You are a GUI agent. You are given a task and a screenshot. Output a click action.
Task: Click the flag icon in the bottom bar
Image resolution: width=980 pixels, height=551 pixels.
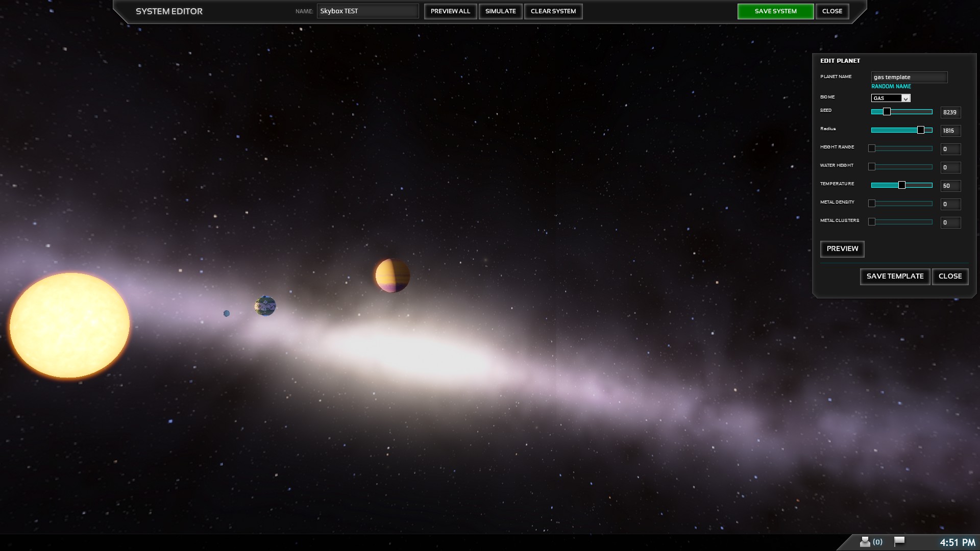coord(899,541)
